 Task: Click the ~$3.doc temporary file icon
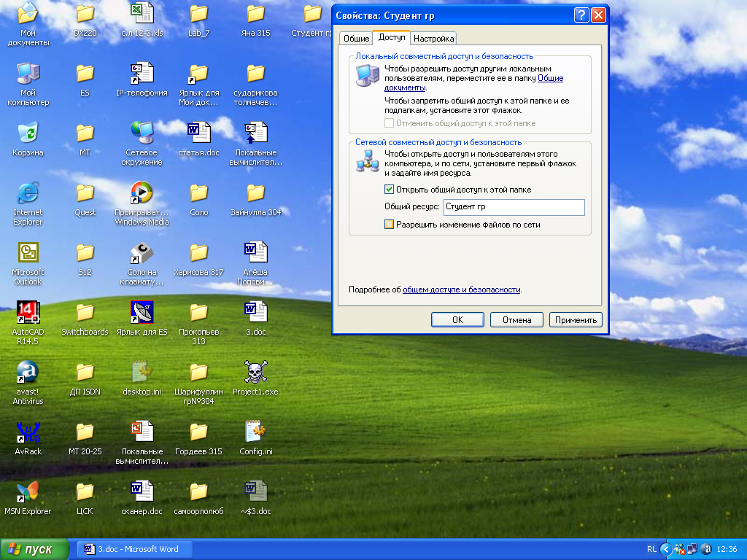pos(256,491)
